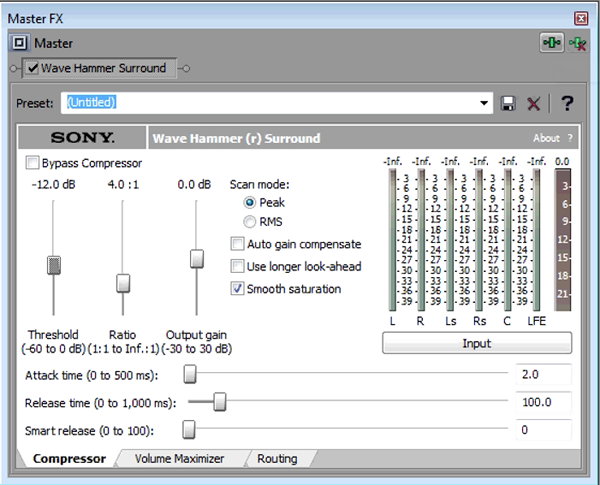Save the preset with floppy disk icon
This screenshot has width=600, height=485.
click(x=508, y=103)
